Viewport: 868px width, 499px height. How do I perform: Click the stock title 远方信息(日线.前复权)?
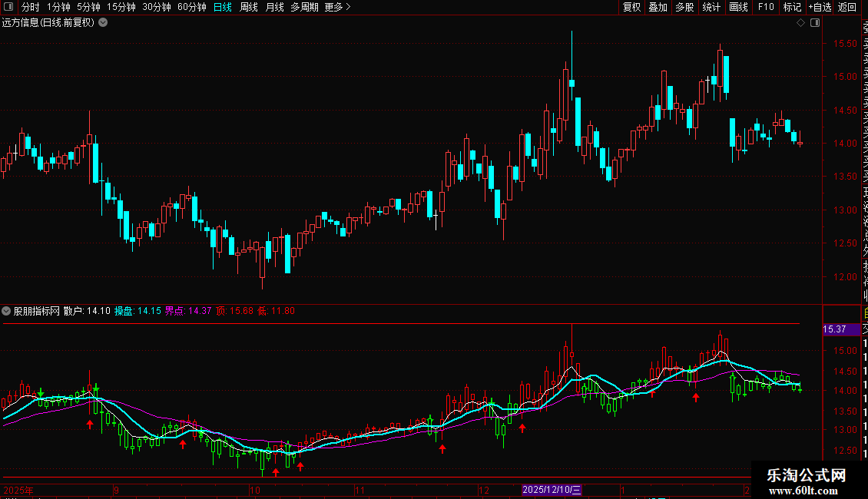point(48,23)
